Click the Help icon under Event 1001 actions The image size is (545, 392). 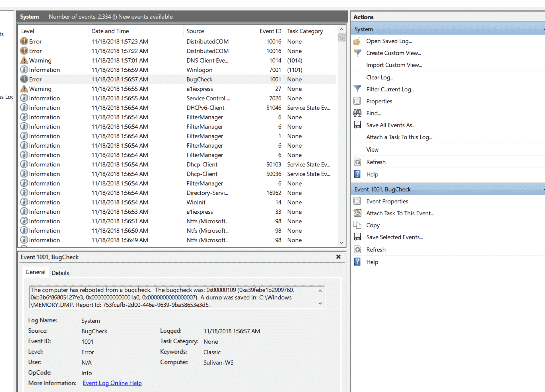[357, 262]
